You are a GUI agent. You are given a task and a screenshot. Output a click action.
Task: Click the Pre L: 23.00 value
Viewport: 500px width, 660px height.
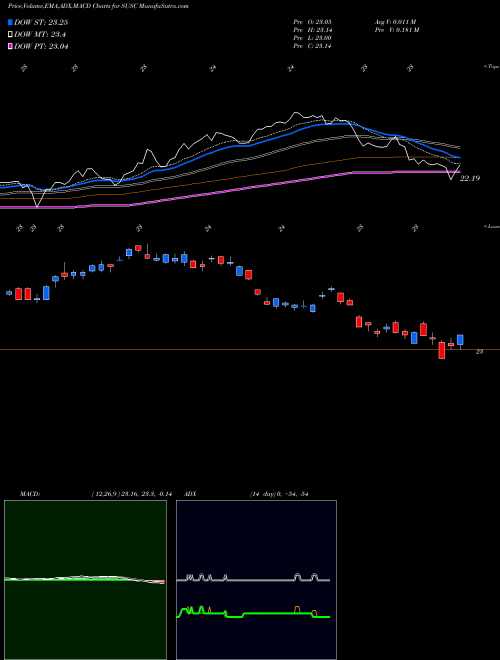[312, 38]
